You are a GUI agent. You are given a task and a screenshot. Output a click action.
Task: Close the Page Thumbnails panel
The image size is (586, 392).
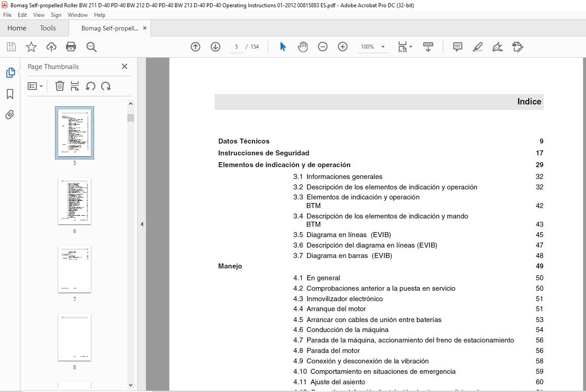(125, 66)
